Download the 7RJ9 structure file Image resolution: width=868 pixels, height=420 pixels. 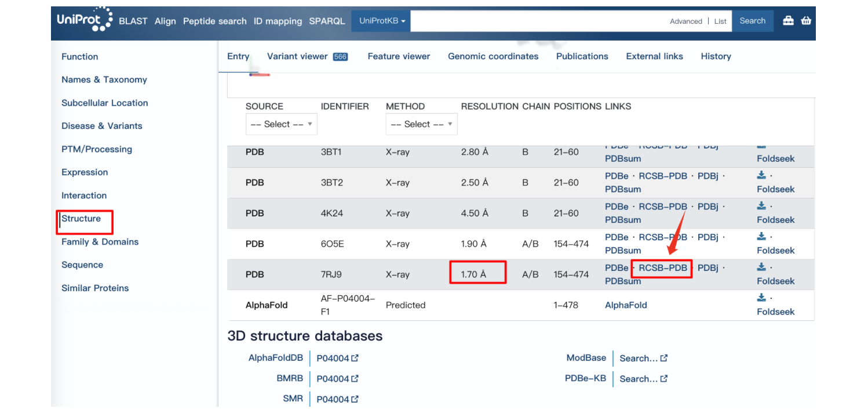click(761, 267)
